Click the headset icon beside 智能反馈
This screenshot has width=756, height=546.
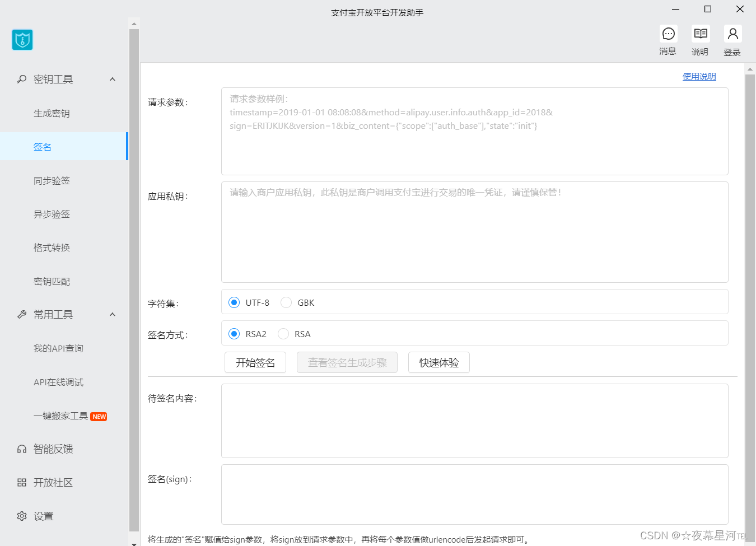[x=22, y=449]
